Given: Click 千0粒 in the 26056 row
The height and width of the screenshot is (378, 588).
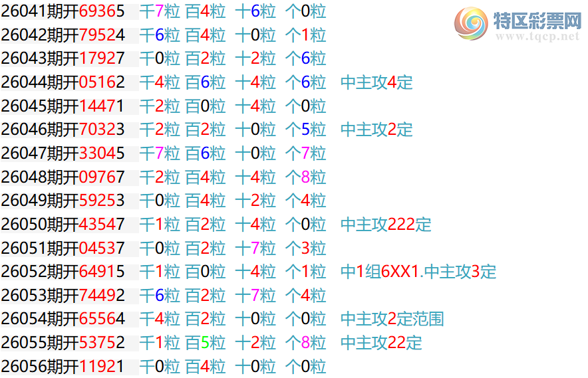Looking at the screenshot, I should pos(160,367).
